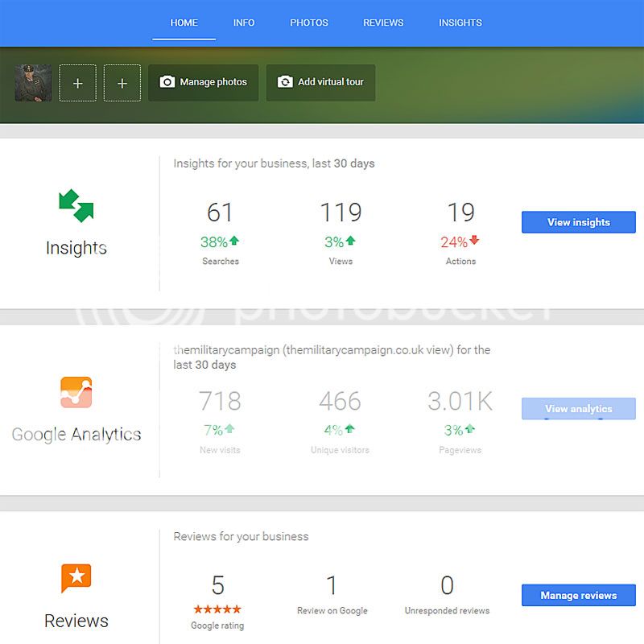Click 'Insights for your business, last 30 days'
This screenshot has width=644, height=644.
coord(274,163)
